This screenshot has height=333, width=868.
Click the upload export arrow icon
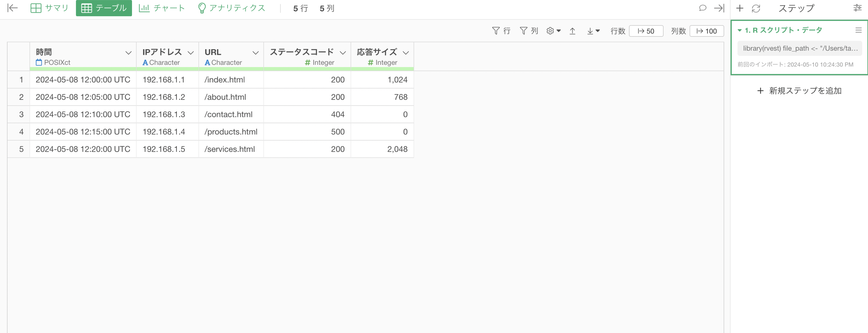click(572, 31)
